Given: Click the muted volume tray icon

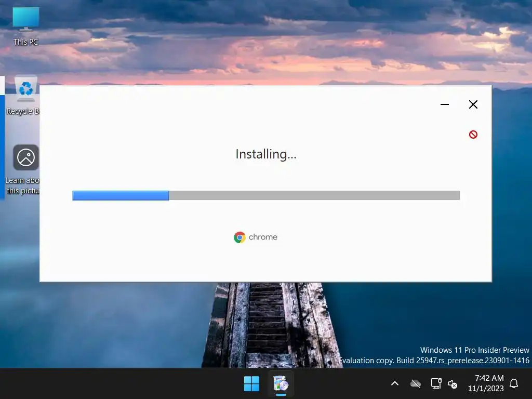Looking at the screenshot, I should (453, 384).
